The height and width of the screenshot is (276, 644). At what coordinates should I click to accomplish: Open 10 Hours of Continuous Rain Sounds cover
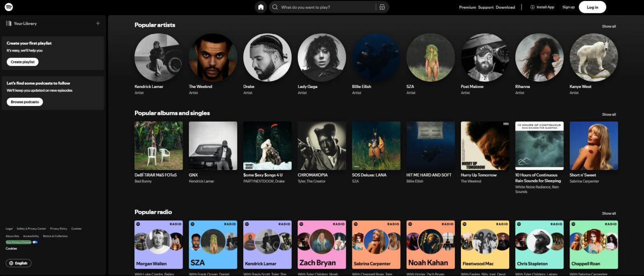539,146
